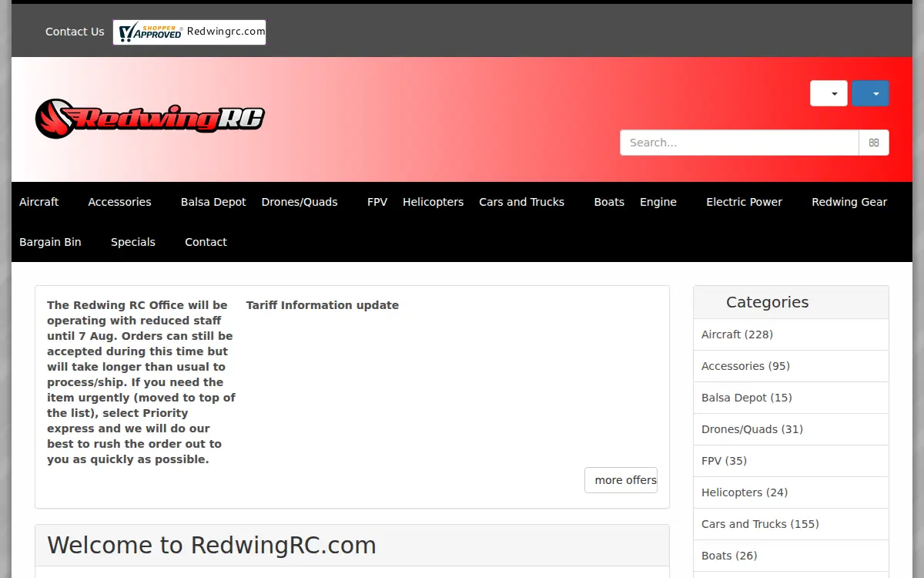Select Accessories (95) category in sidebar
Screen dimensions: 924x578
[x=791, y=366]
